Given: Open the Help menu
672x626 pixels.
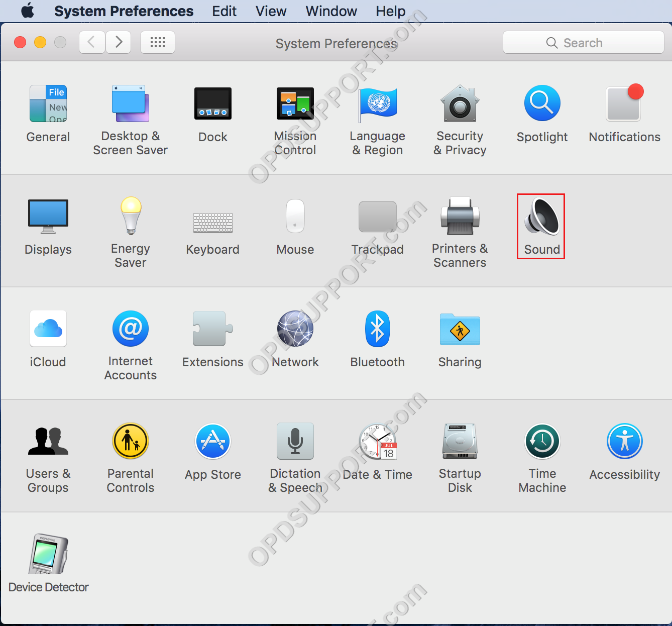Looking at the screenshot, I should coord(391,11).
